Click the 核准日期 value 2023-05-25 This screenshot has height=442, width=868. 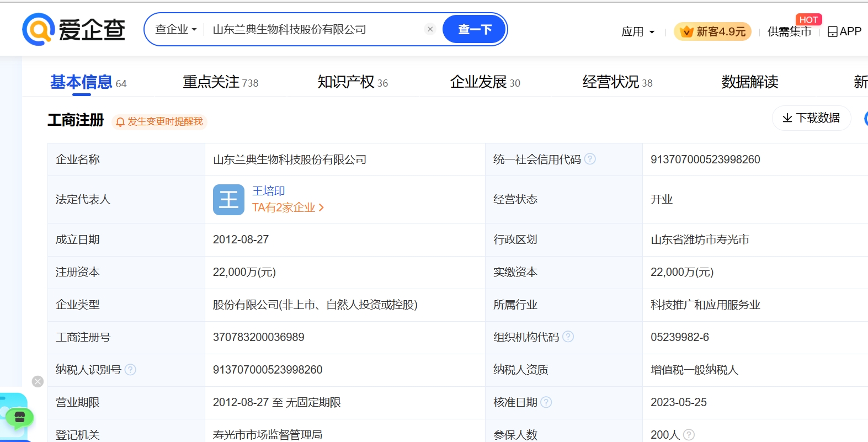coord(679,402)
